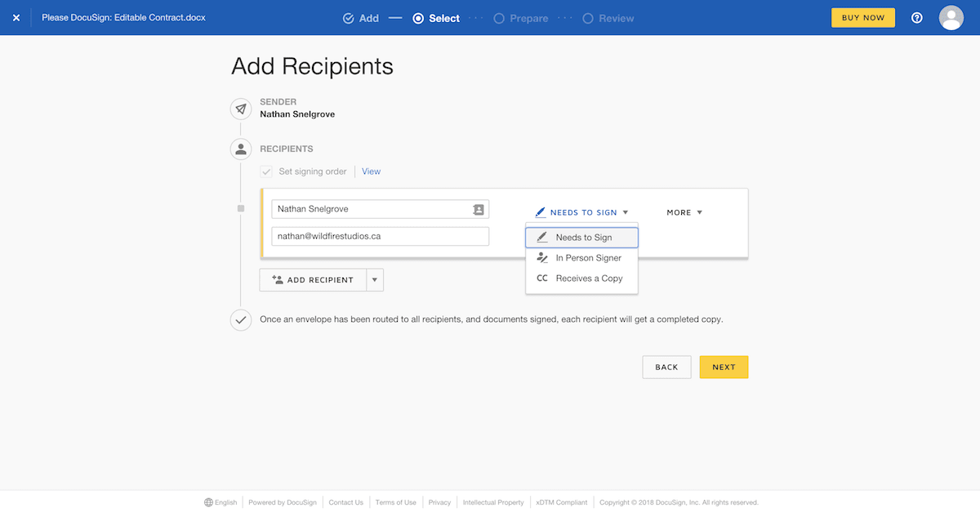This screenshot has width=980, height=517.
Task: Click the add-person icon on Add Recipient
Action: tap(277, 279)
